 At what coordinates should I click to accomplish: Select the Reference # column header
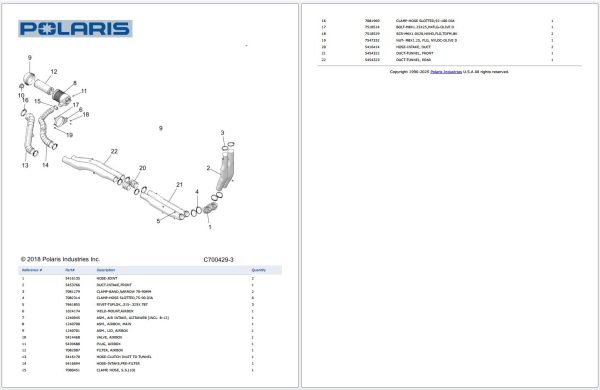pyautogui.click(x=32, y=270)
